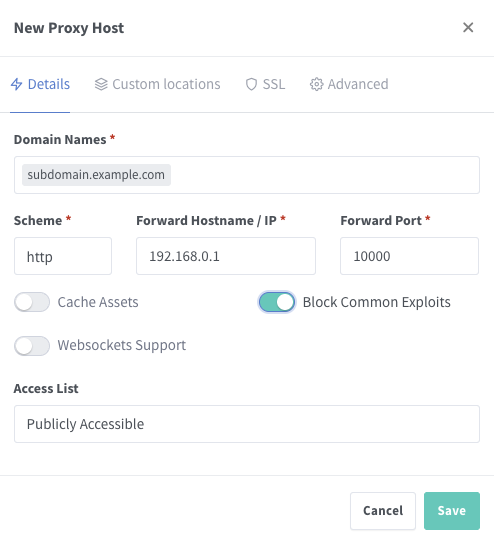This screenshot has width=494, height=545.
Task: Click the Forward Port input field
Action: pyautogui.click(x=410, y=256)
